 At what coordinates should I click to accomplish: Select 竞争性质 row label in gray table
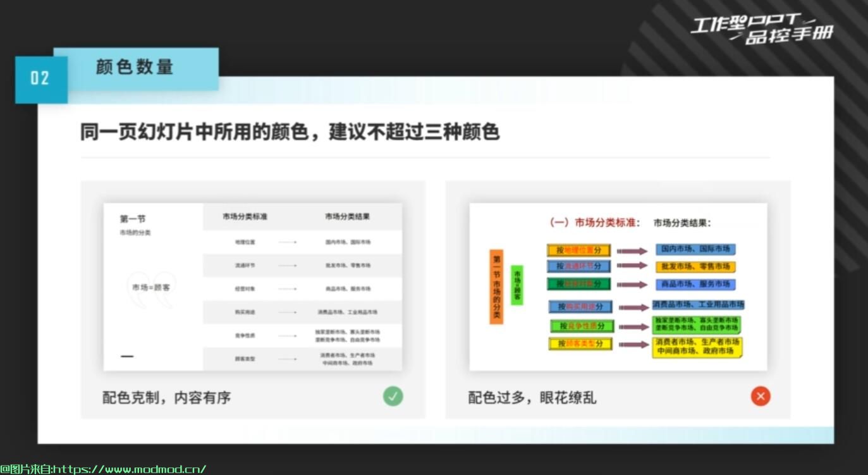point(245,336)
